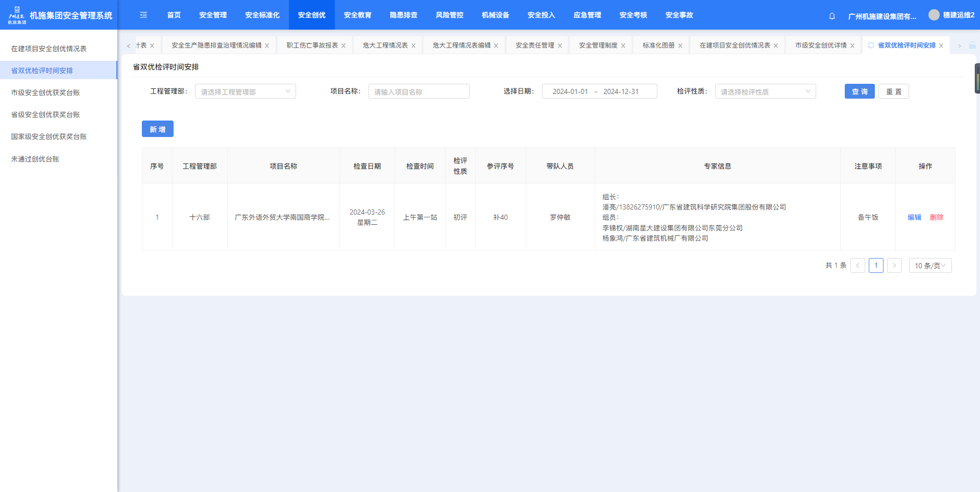This screenshot has height=492, width=980.
Task: Click the refresh icon on 省双优检评时间安排 tab
Action: pos(871,45)
